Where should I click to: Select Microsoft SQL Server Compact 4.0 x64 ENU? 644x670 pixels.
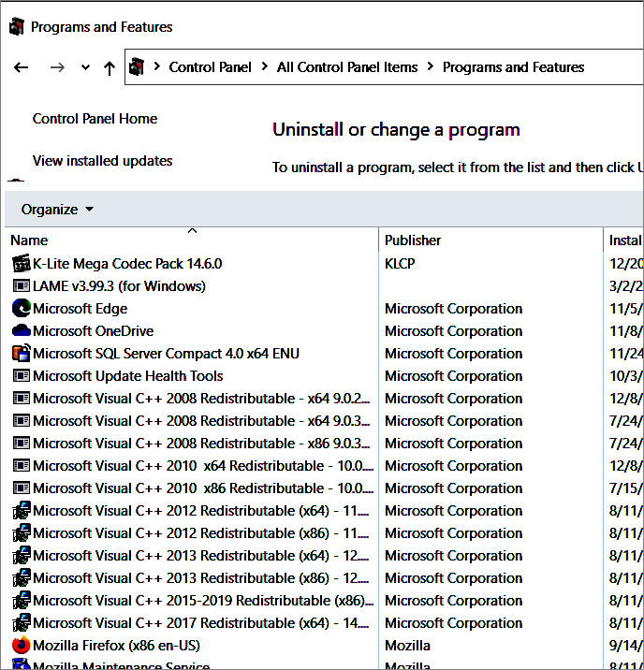[166, 354]
